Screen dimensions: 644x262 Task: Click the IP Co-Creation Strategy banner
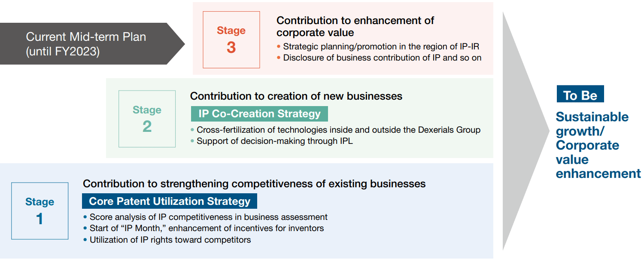(259, 114)
